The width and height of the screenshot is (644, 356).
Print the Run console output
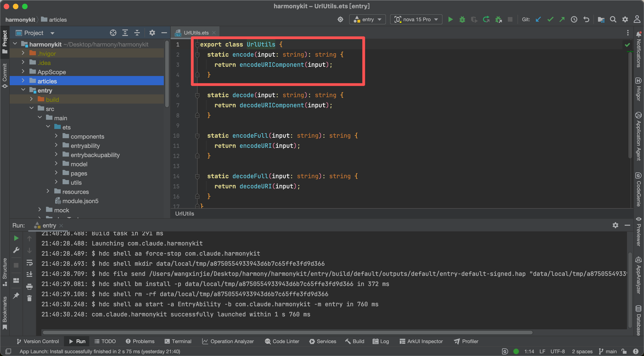pos(29,286)
